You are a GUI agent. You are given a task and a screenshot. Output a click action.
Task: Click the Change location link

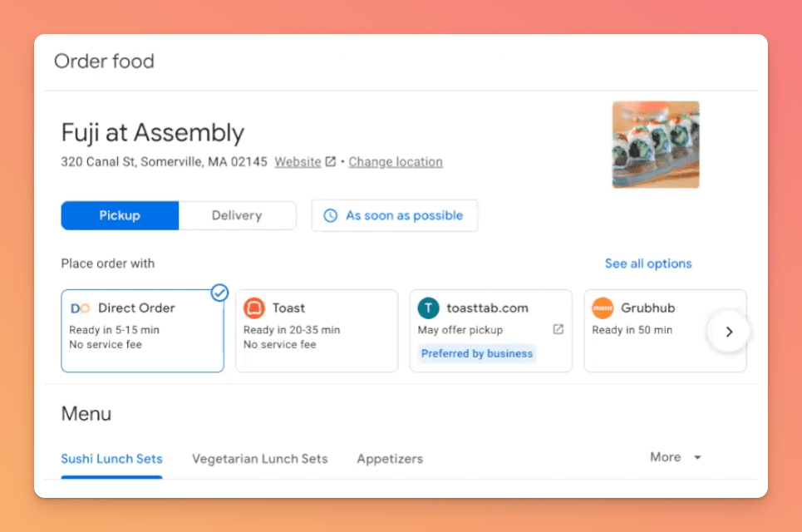[396, 161]
